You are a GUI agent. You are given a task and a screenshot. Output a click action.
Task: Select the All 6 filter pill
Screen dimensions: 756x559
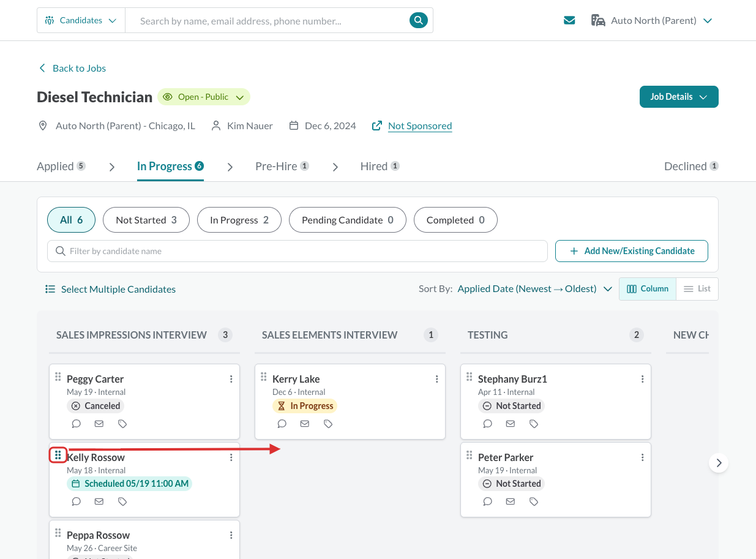[x=71, y=220]
